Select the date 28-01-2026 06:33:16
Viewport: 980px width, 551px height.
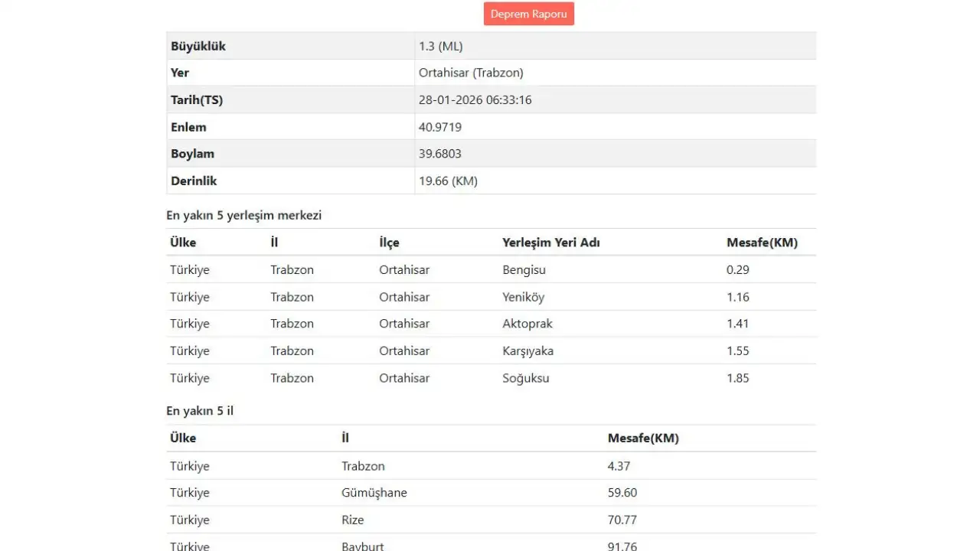click(475, 100)
